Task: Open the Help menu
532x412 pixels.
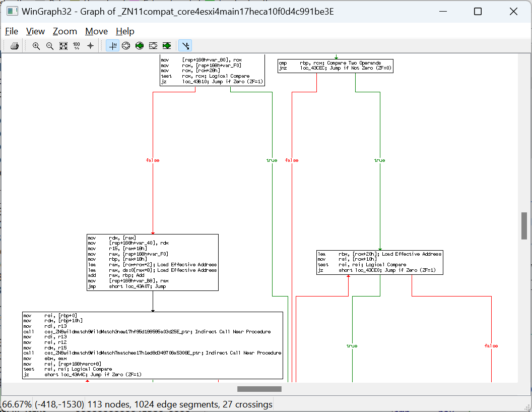Action: pos(124,31)
